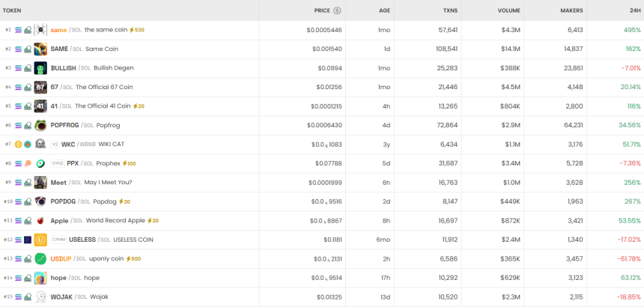Click the USELESS COIN orange logo icon
This screenshot has width=644, height=307.
click(40, 240)
